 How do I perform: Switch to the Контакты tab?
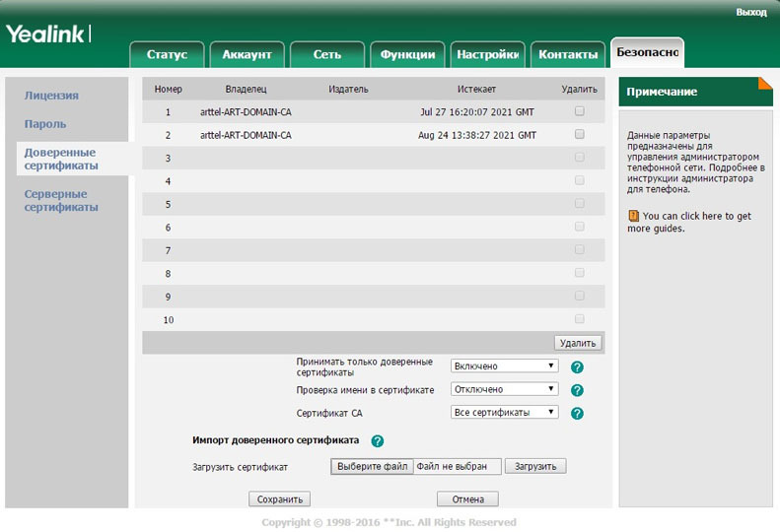coord(568,54)
